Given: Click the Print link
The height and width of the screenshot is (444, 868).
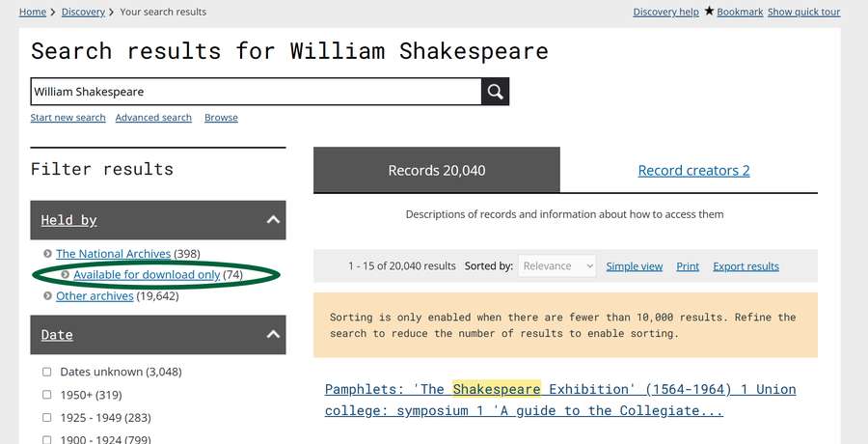Looking at the screenshot, I should click(x=688, y=266).
